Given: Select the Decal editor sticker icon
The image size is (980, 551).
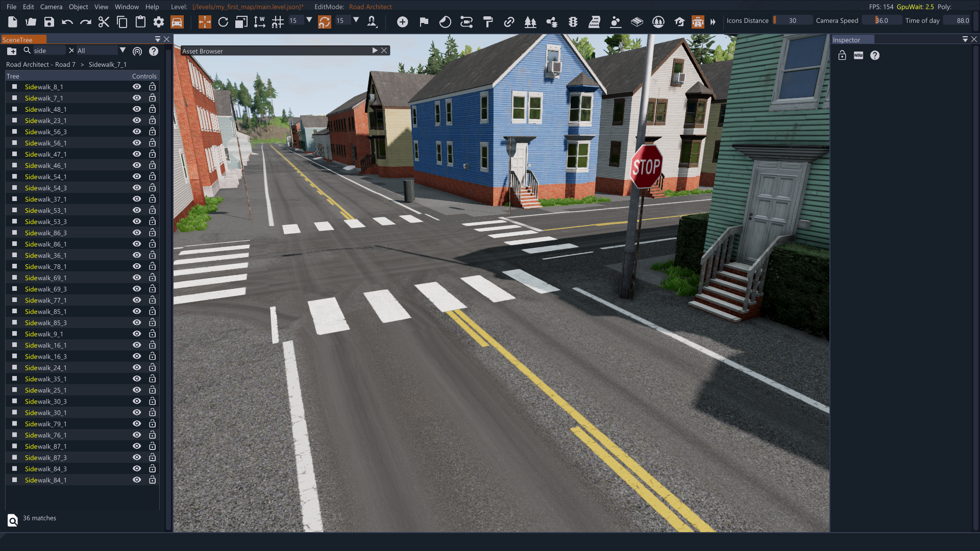Looking at the screenshot, I should [x=446, y=21].
